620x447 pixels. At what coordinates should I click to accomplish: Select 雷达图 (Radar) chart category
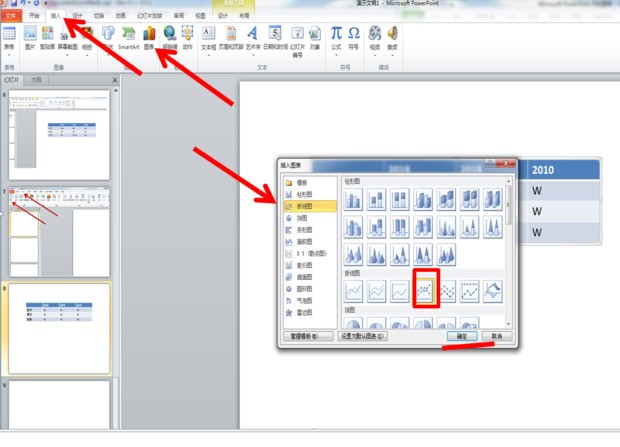302,311
